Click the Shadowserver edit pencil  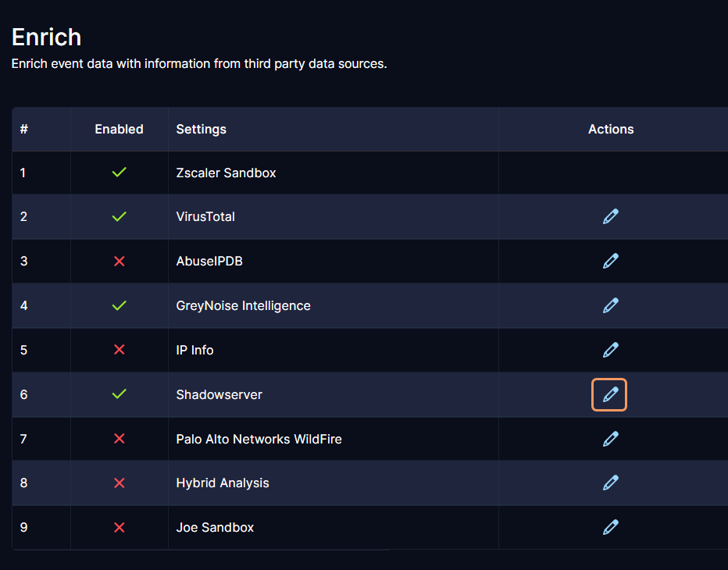point(610,394)
